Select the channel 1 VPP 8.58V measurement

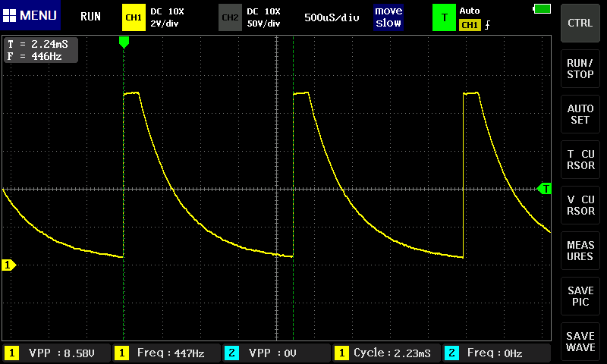pyautogui.click(x=56, y=353)
